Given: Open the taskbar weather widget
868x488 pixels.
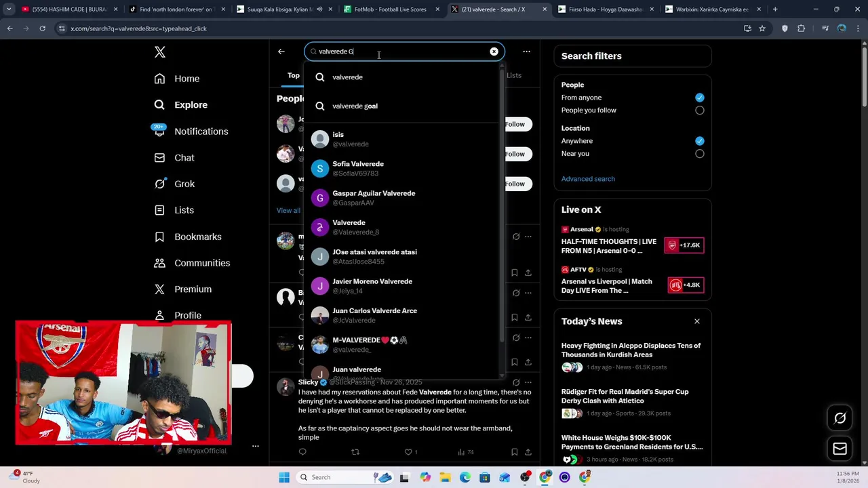Looking at the screenshot, I should coord(26,477).
